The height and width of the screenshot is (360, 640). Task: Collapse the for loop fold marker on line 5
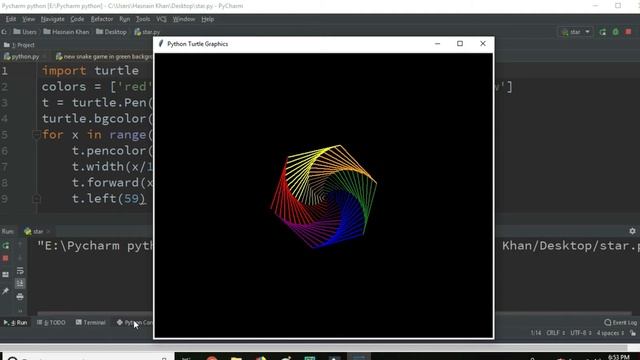pyautogui.click(x=36, y=134)
